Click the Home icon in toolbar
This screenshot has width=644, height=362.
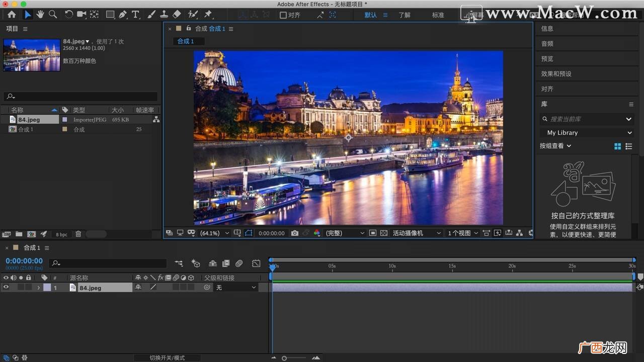(x=11, y=15)
